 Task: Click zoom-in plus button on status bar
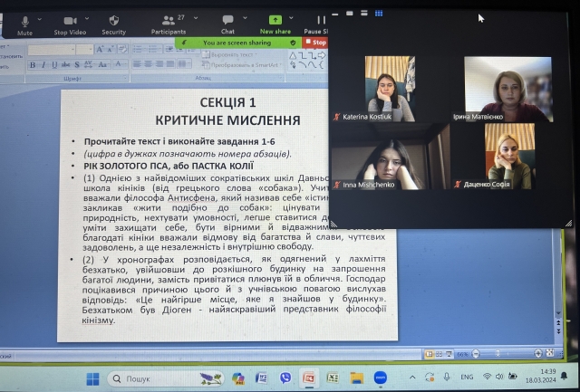(x=538, y=353)
